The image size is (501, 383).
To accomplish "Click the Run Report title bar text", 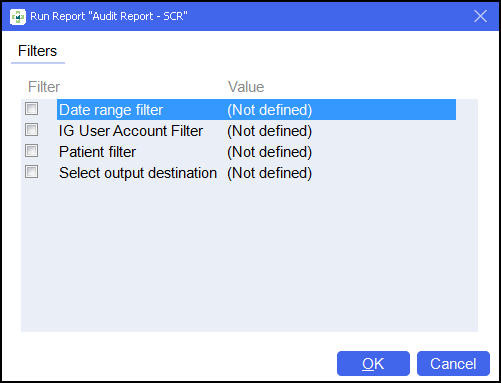I will pyautogui.click(x=109, y=16).
